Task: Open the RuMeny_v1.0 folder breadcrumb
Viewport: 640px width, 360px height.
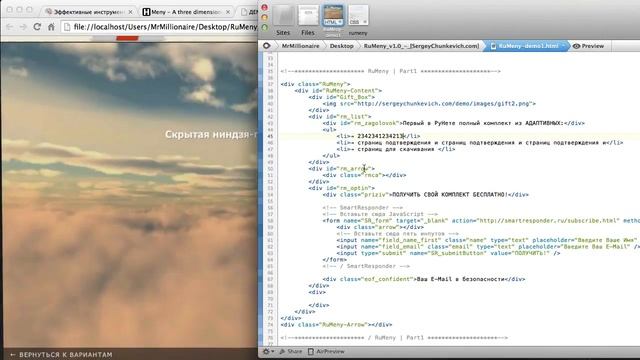Action: tap(421, 46)
